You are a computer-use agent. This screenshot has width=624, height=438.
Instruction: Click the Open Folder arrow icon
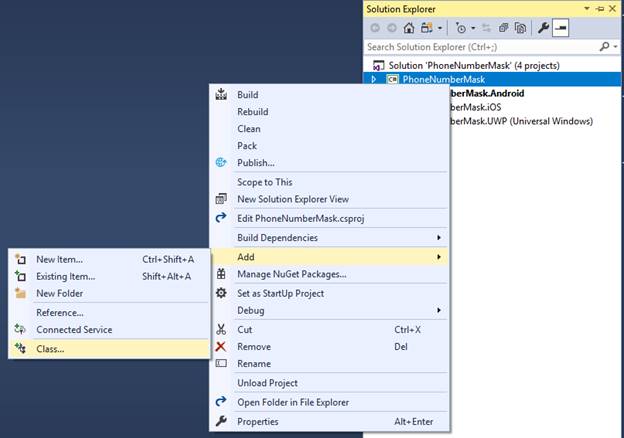click(221, 401)
